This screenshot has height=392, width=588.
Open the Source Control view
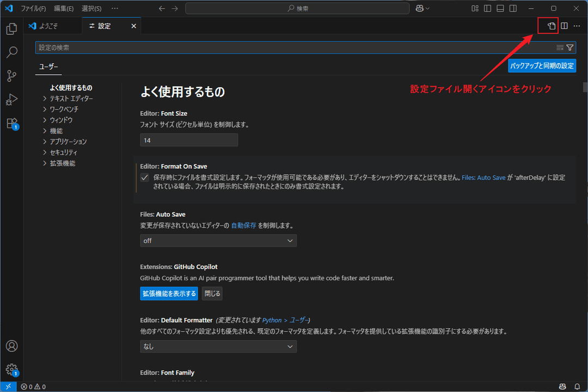(11, 76)
